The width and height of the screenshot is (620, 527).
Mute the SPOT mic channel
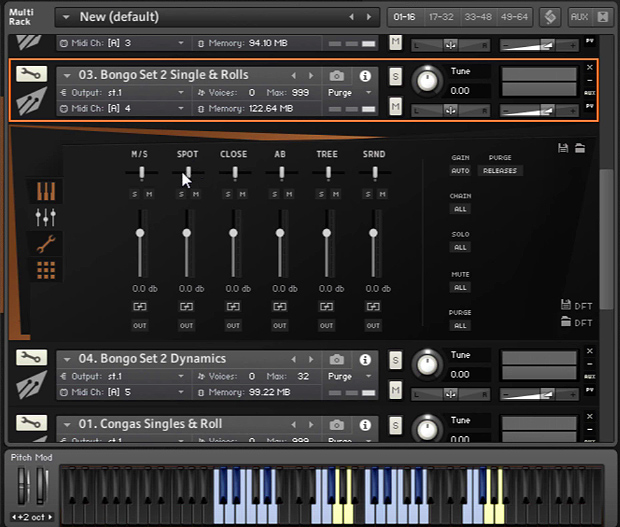(196, 194)
